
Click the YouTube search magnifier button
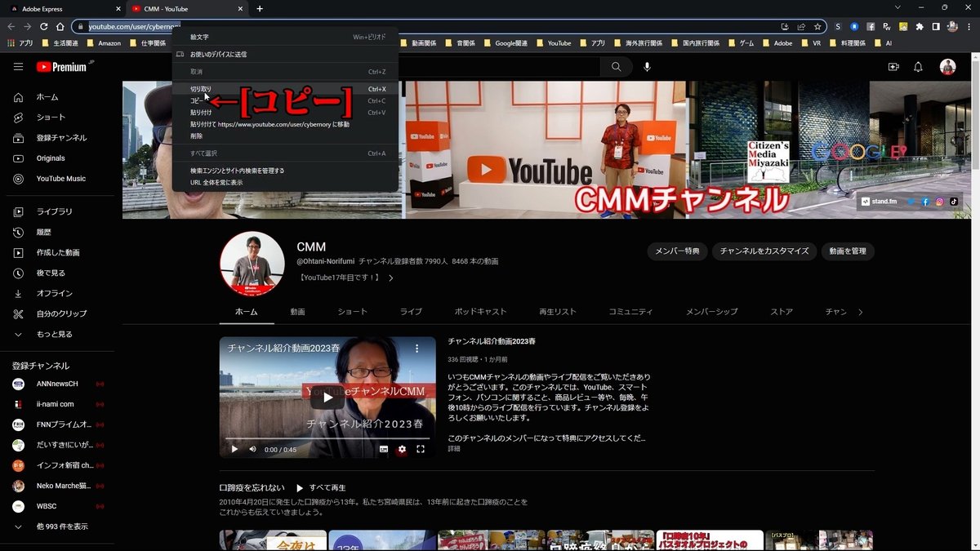[x=616, y=67]
